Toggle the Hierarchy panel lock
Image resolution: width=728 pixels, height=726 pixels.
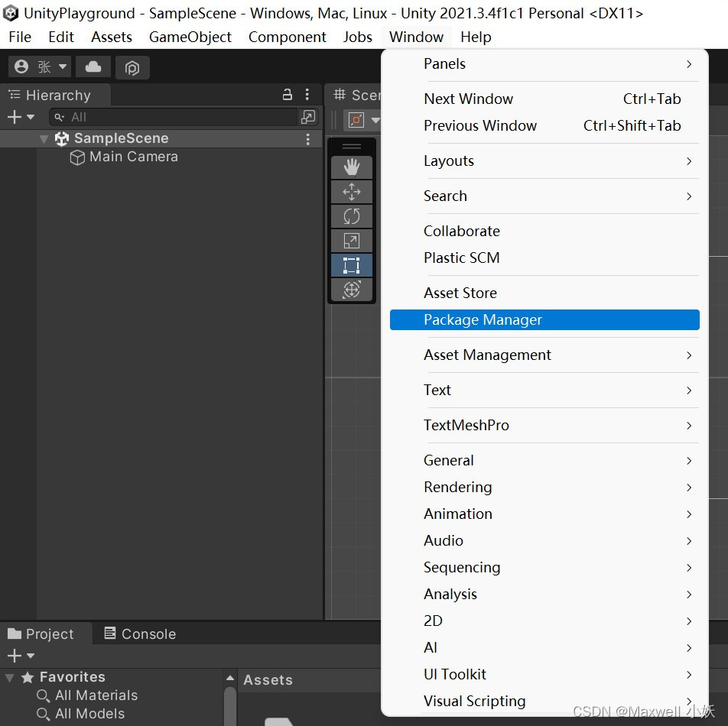(288, 95)
